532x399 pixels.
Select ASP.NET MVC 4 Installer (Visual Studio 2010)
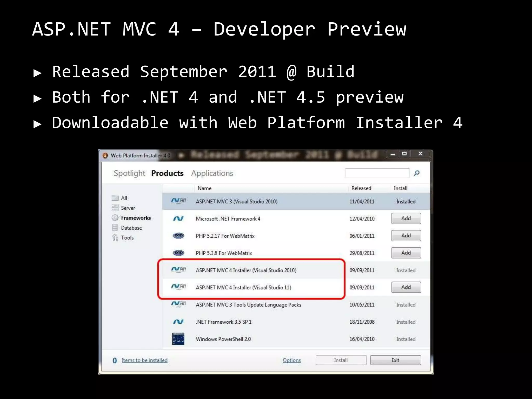[246, 270]
